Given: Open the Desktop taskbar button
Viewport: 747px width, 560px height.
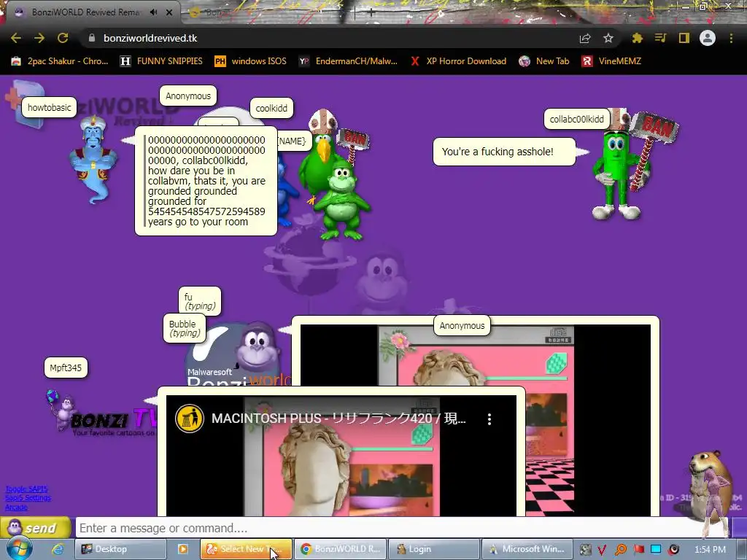Looking at the screenshot, I should (120, 549).
